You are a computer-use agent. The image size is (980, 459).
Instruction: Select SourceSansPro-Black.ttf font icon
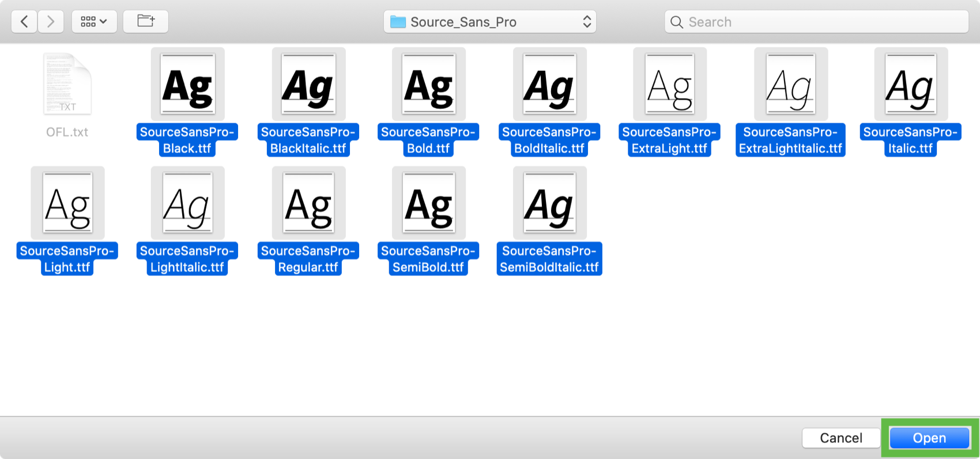[187, 84]
